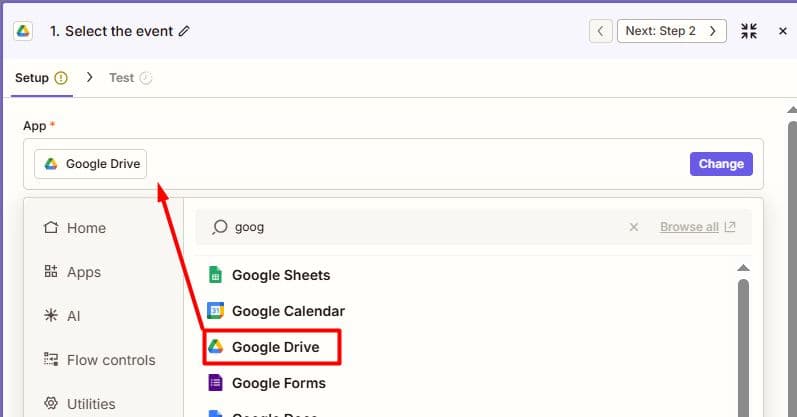Open the Setup tab
The width and height of the screenshot is (797, 417).
coord(41,78)
